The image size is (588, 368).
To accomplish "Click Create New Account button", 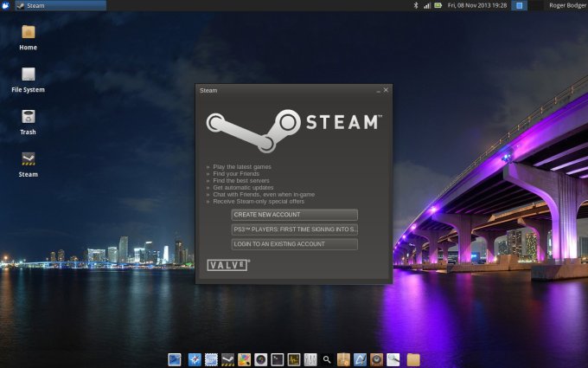I will click(294, 215).
